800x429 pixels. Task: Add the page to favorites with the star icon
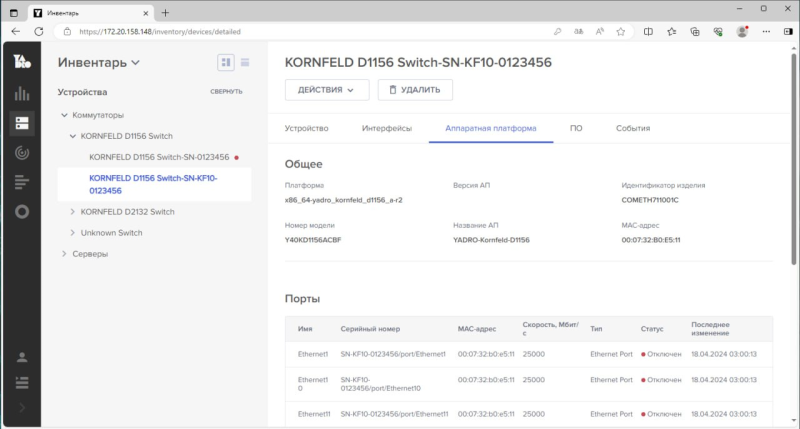tap(620, 32)
